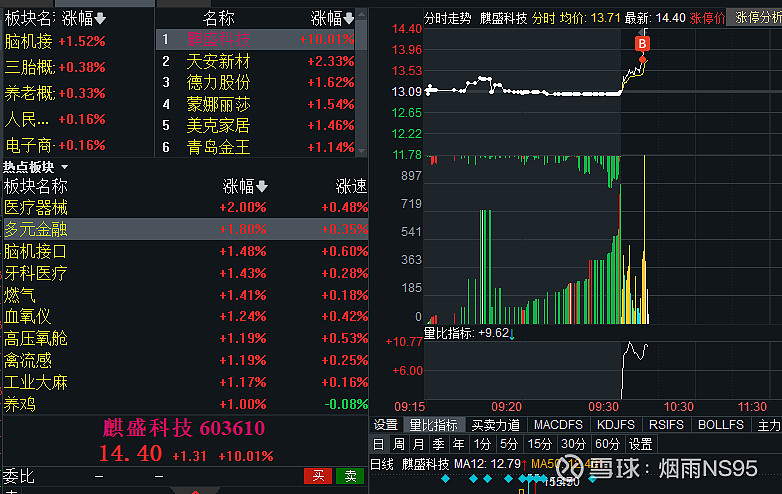This screenshot has height=494, width=782.
Task: Click the stock list scrollbar up arrow
Action: pyautogui.click(x=362, y=15)
